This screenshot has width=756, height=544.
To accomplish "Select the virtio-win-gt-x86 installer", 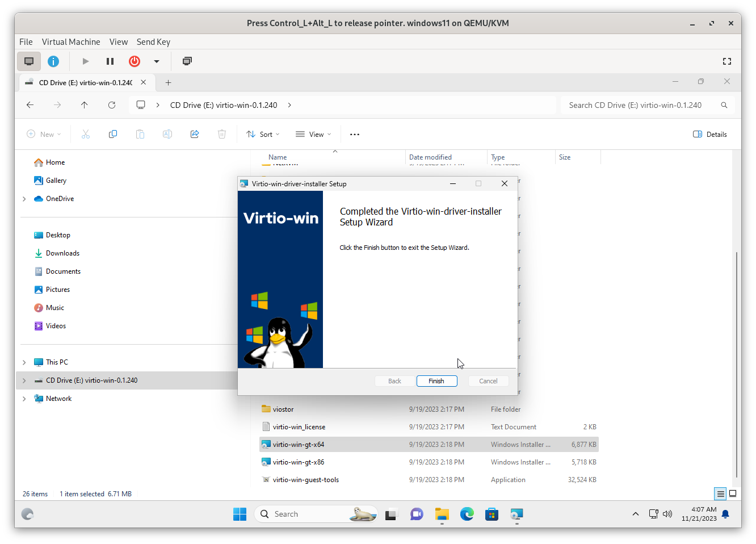I will click(x=429, y=462).
